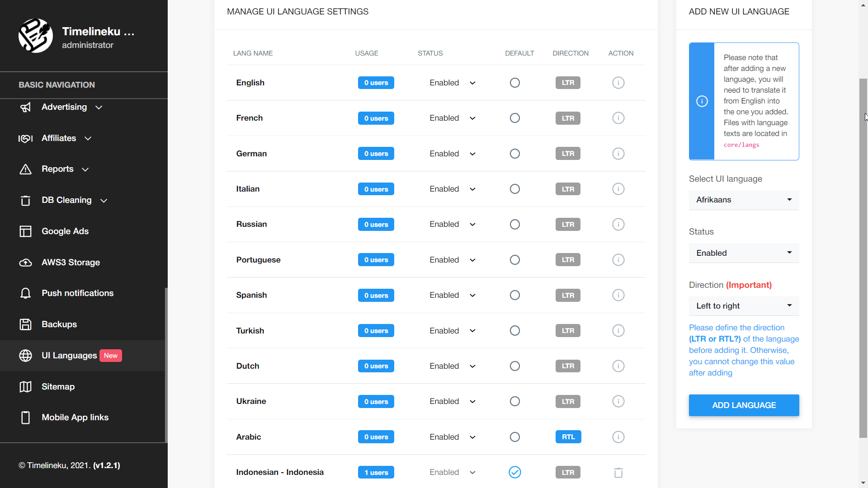Delete the Indonesian language via trash icon

[x=618, y=473]
